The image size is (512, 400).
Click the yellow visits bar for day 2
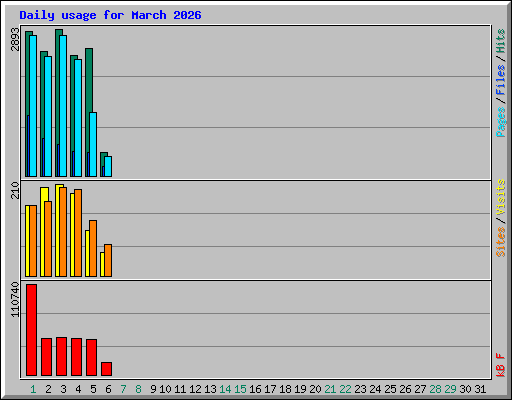pyautogui.click(x=43, y=232)
